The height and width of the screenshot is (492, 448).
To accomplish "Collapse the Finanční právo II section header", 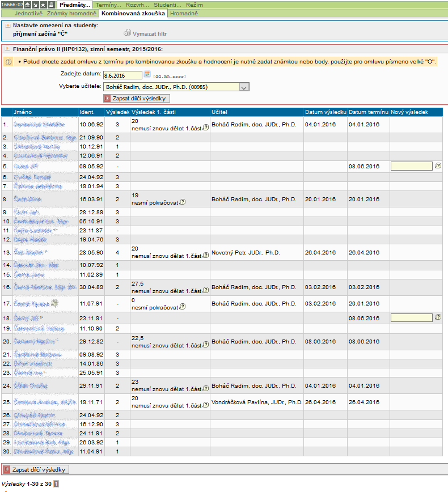I will [x=7, y=49].
